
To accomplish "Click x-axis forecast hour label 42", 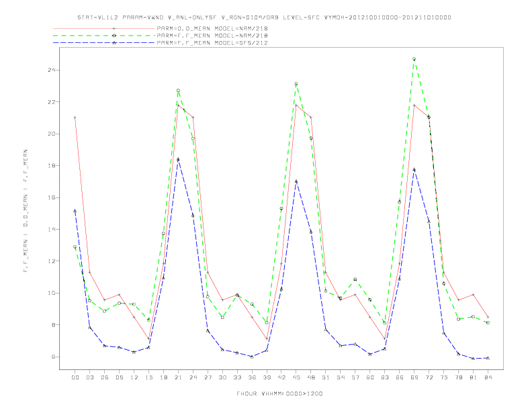I will pyautogui.click(x=281, y=377).
